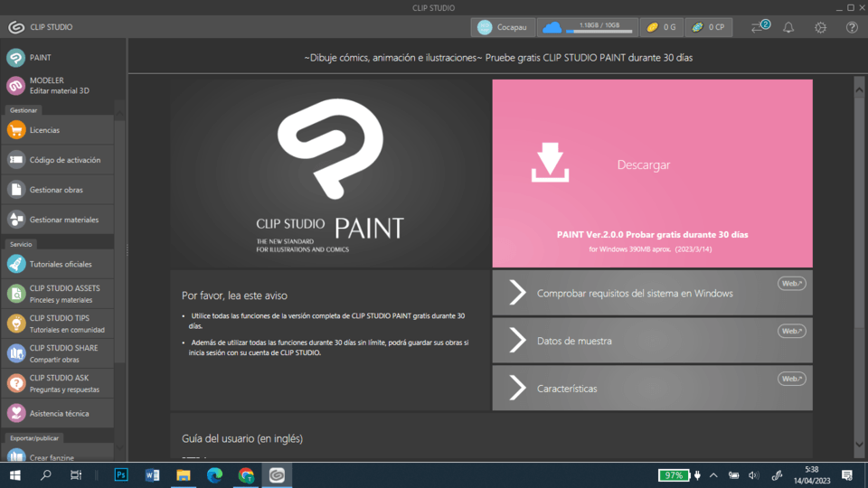Open Photoshop from taskbar
Image resolution: width=868 pixels, height=488 pixels.
click(x=120, y=475)
